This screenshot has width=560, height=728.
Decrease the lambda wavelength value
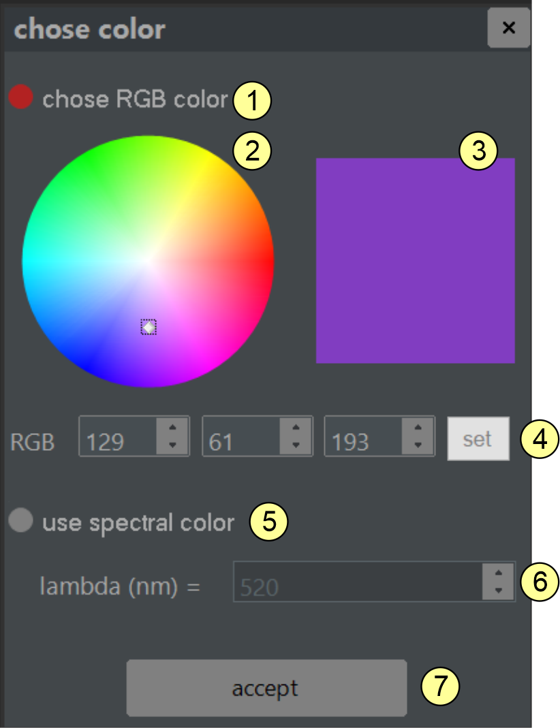tap(499, 590)
